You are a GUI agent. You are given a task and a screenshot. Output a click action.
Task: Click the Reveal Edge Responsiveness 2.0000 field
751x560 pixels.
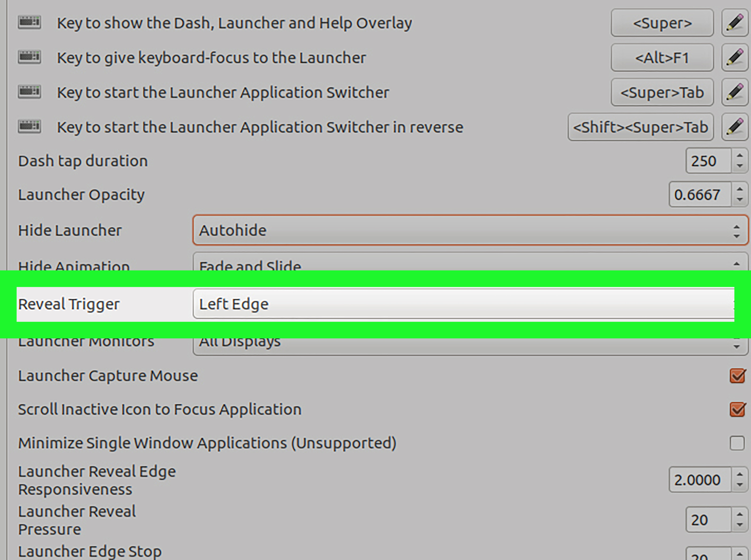click(700, 480)
